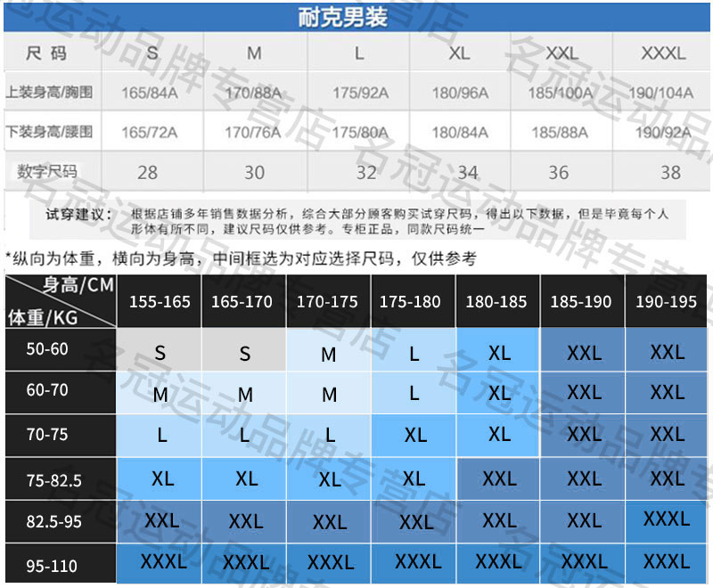Click the 60-70 weight row header
713x588 pixels.
coord(61,392)
